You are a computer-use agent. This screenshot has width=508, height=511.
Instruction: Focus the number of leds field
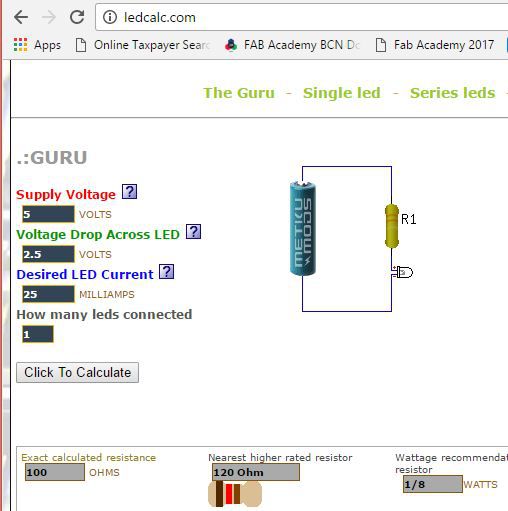tap(38, 334)
